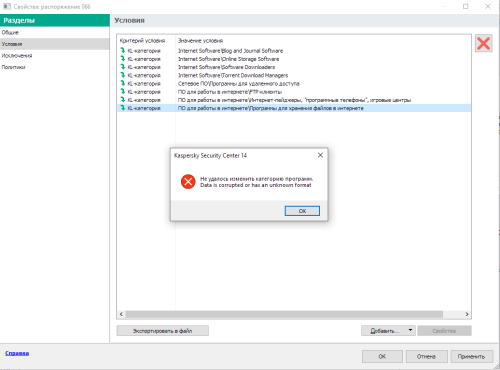The width and height of the screenshot is (500, 370).
Task: Click green arrow icon of Software Downloaders row
Action: point(123,67)
